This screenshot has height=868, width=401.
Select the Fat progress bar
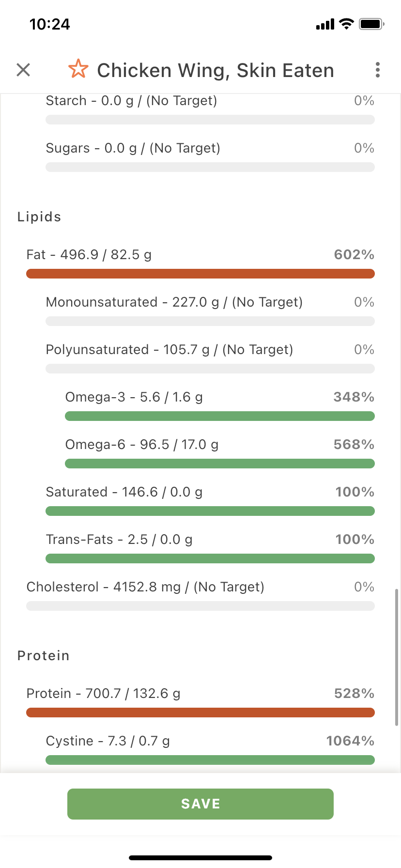(200, 274)
